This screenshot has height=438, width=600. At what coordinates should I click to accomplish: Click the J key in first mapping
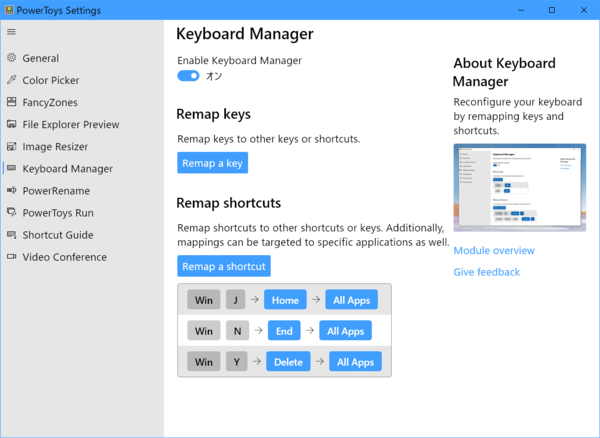pos(235,300)
